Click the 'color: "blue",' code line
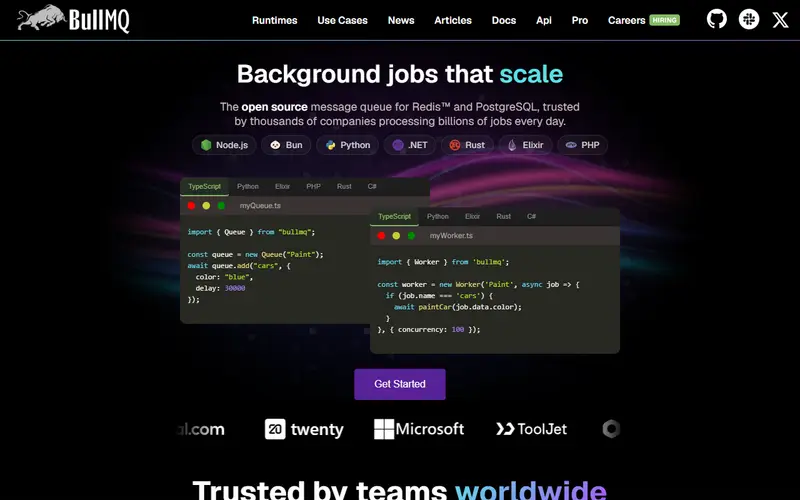Viewport: 800px width, 500px height. 224,277
